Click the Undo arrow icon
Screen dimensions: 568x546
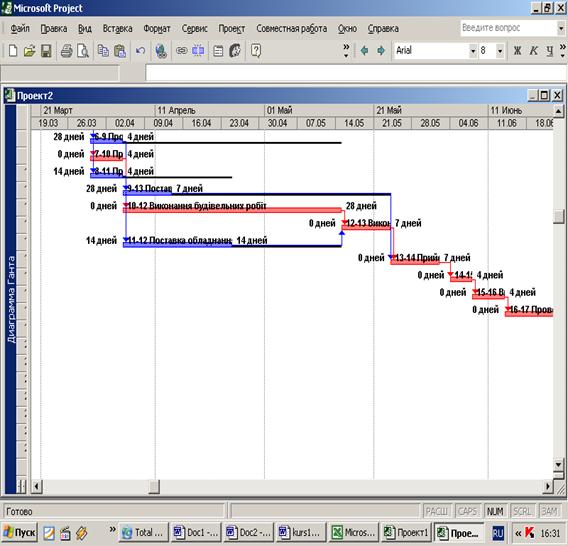[140, 51]
